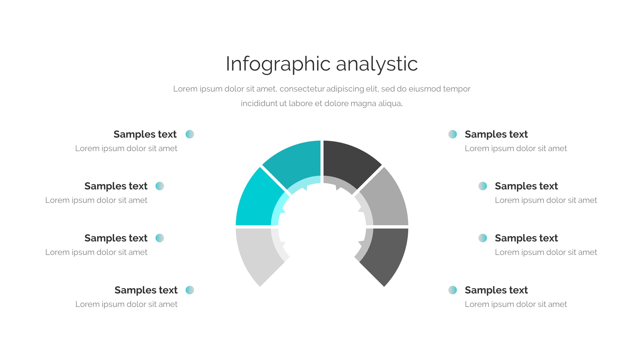Click the top-left 'Samples text' heading
Image resolution: width=644 pixels, height=362 pixels.
(x=145, y=134)
